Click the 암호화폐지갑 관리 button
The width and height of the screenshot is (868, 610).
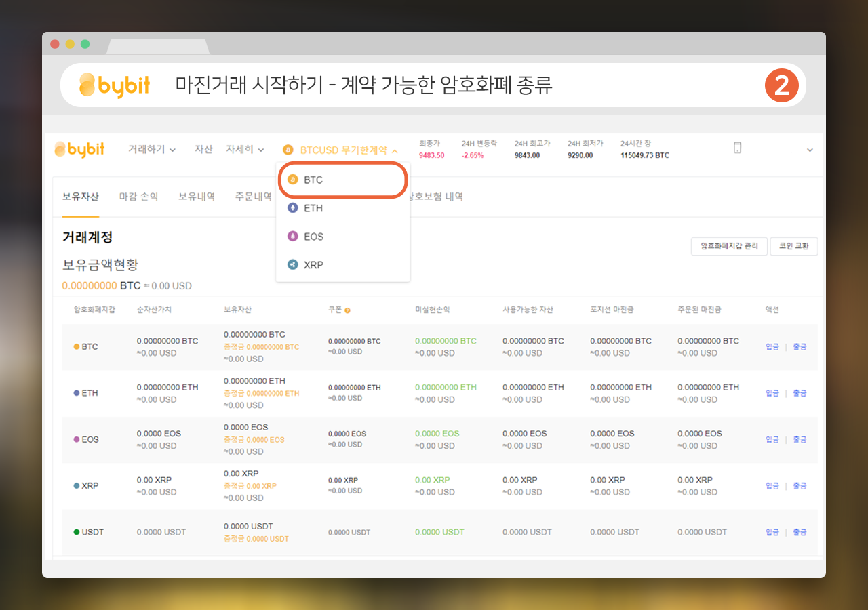pyautogui.click(x=729, y=246)
